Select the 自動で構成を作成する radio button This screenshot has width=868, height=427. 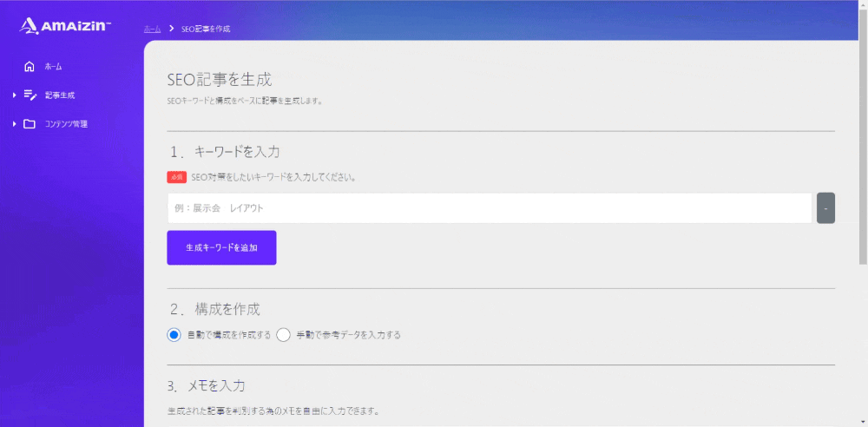pyautogui.click(x=174, y=335)
